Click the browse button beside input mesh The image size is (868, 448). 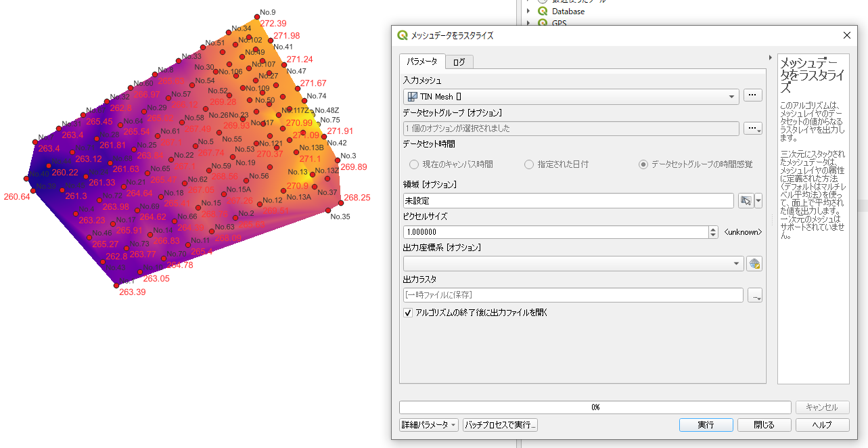[752, 96]
